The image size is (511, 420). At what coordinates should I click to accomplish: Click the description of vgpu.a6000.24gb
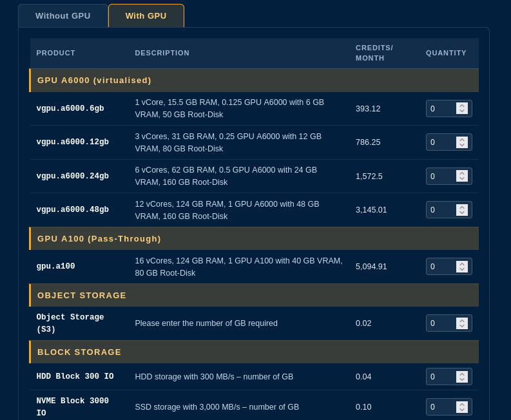coord(226,176)
